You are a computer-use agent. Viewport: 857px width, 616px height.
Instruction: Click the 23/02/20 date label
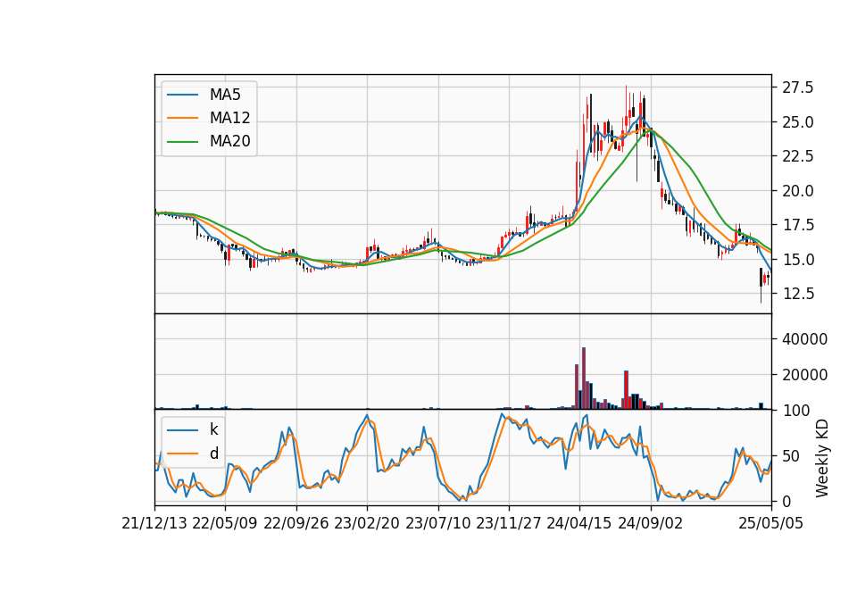coord(367,523)
